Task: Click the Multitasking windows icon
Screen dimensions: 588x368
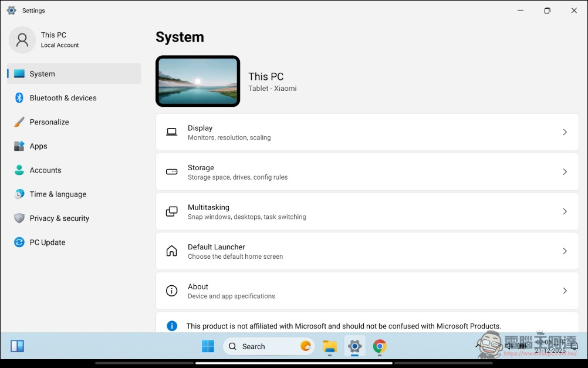Action: pos(172,211)
